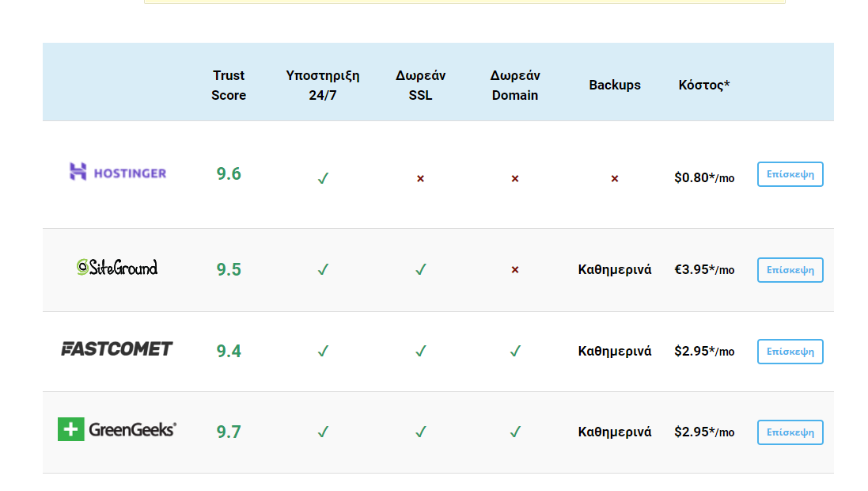Click the Κόστος* column header
Screen dimensions: 868x491
pos(704,85)
